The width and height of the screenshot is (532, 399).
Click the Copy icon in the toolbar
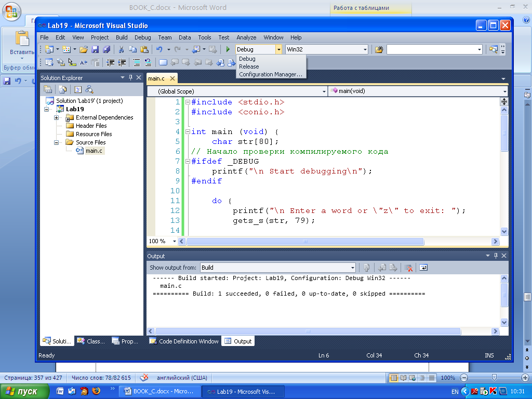coord(132,49)
